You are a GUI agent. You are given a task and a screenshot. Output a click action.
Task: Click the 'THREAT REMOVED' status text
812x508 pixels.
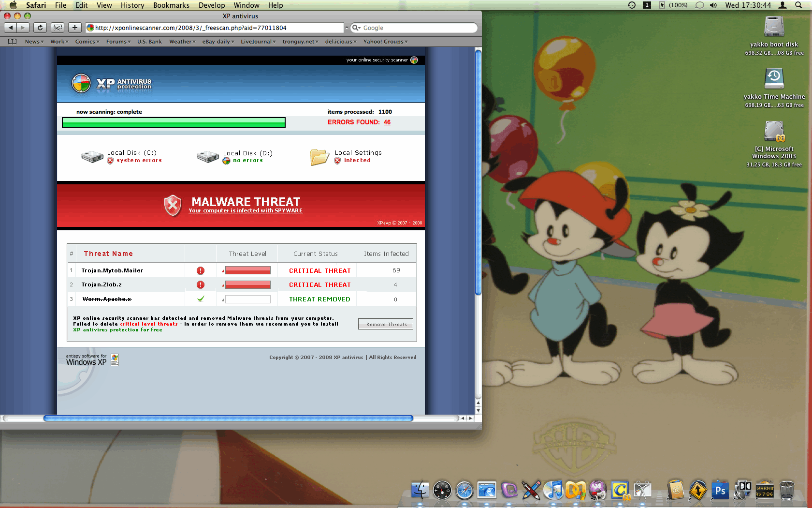click(x=319, y=299)
